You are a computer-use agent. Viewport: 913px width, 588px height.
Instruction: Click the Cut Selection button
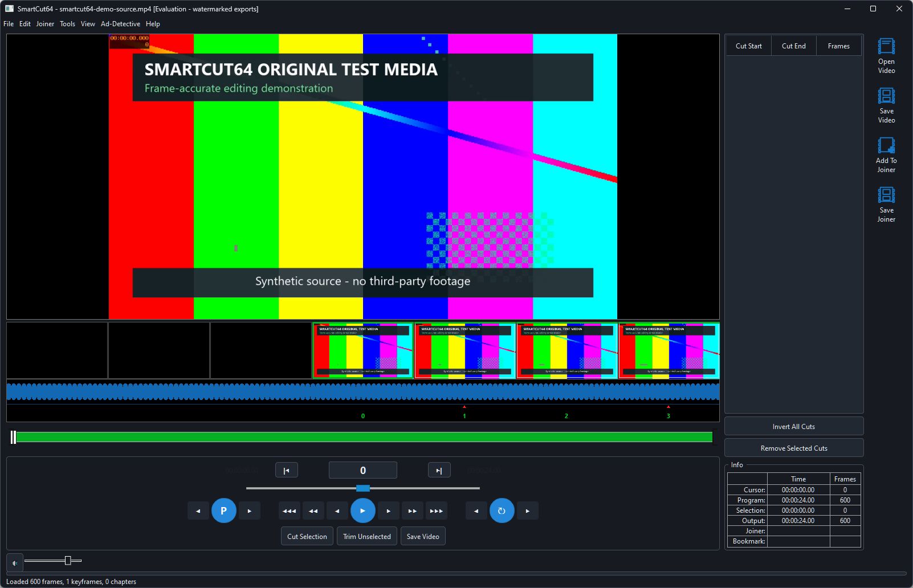tap(307, 536)
